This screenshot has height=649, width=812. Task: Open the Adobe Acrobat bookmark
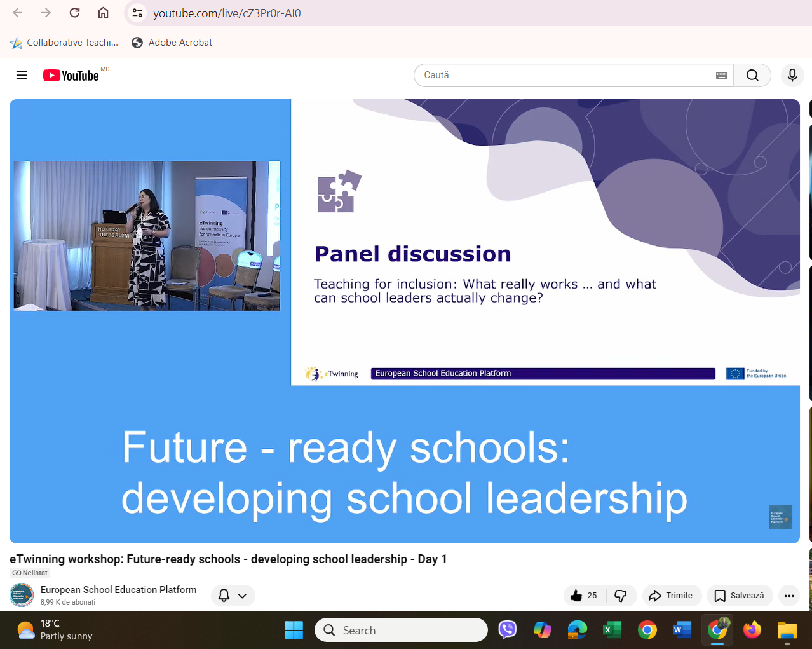[x=172, y=43]
